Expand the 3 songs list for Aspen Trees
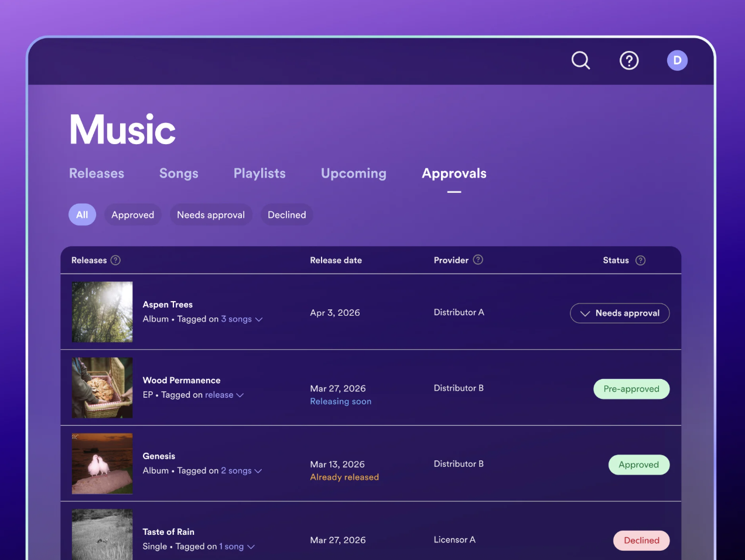This screenshot has height=560, width=745. click(x=241, y=319)
